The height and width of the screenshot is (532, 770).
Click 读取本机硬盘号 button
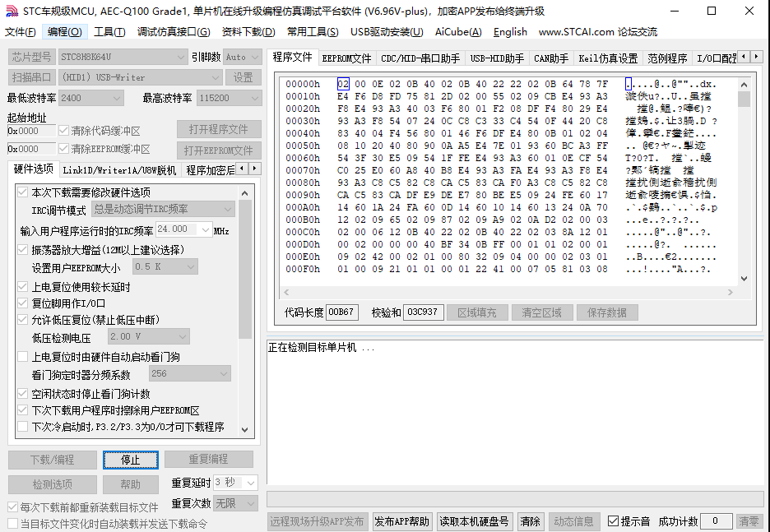tap(474, 521)
